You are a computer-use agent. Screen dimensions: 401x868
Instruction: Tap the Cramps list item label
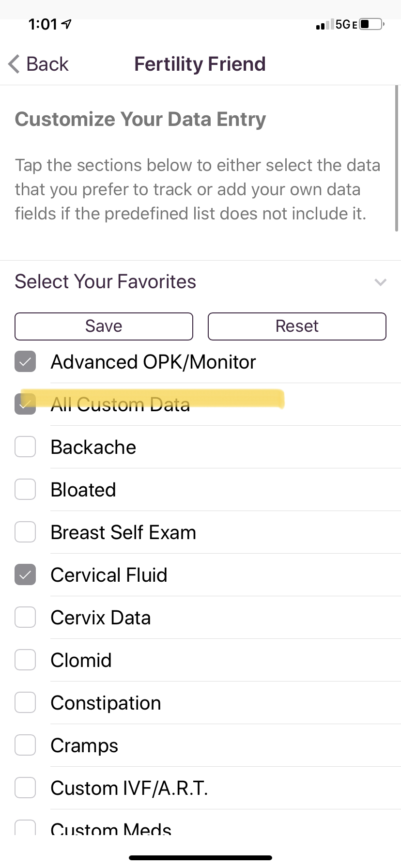coord(84,745)
